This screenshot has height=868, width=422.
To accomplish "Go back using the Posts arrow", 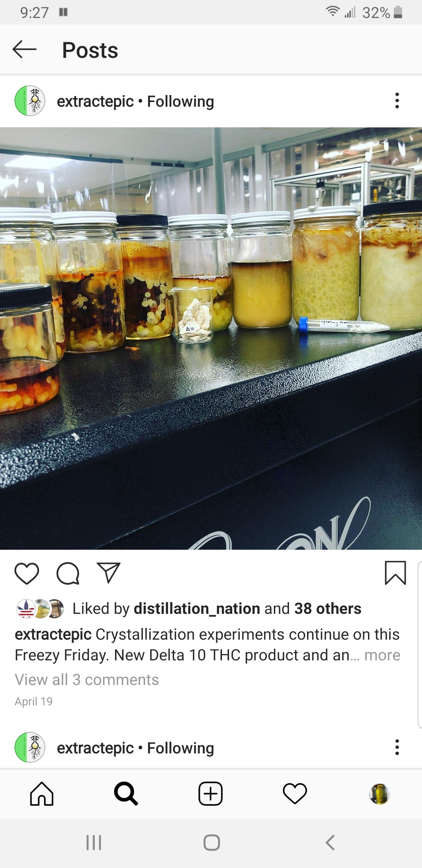I will click(25, 50).
